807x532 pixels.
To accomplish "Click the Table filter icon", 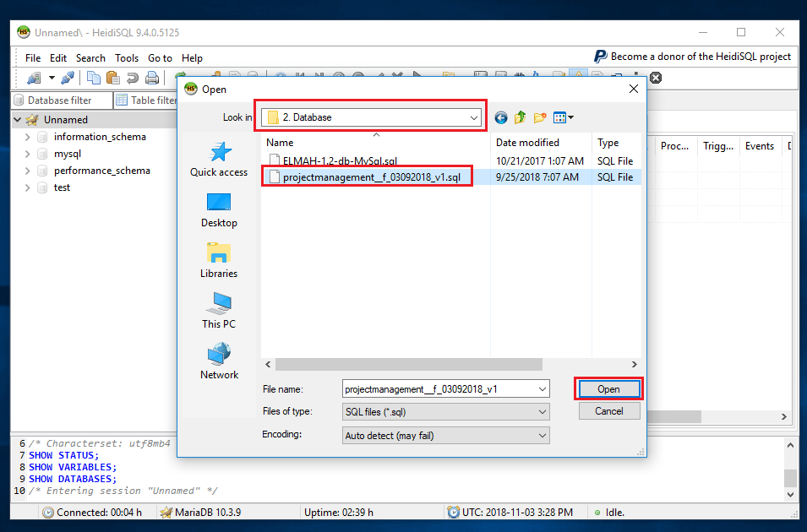I will [122, 100].
